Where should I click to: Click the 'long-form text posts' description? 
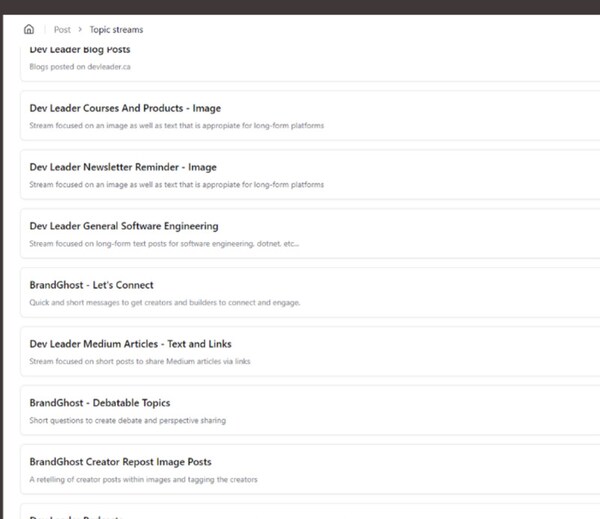(164, 243)
